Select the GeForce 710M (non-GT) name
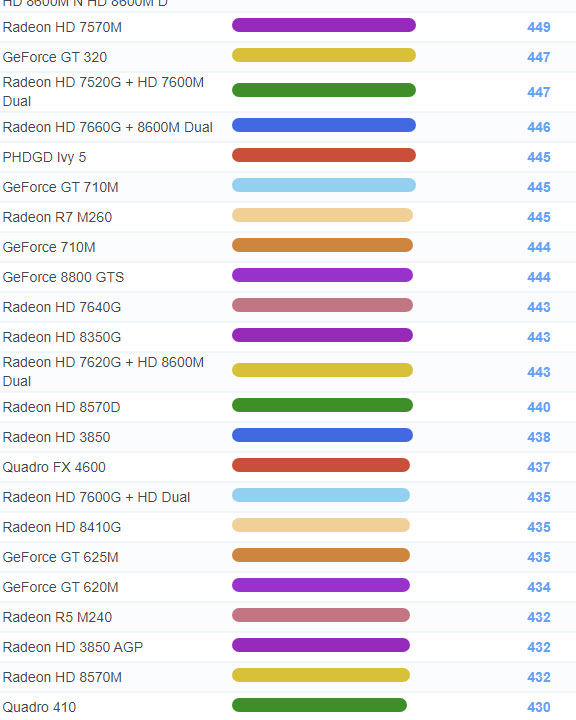The height and width of the screenshot is (720, 576). (x=49, y=248)
